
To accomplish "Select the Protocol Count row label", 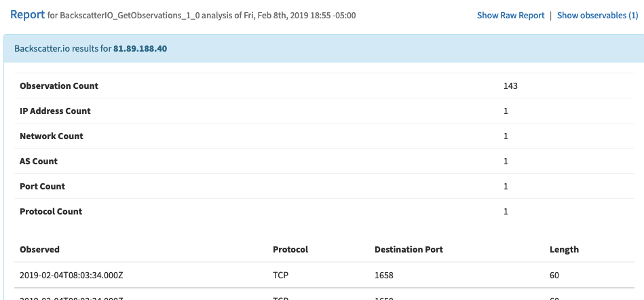I will click(51, 212).
